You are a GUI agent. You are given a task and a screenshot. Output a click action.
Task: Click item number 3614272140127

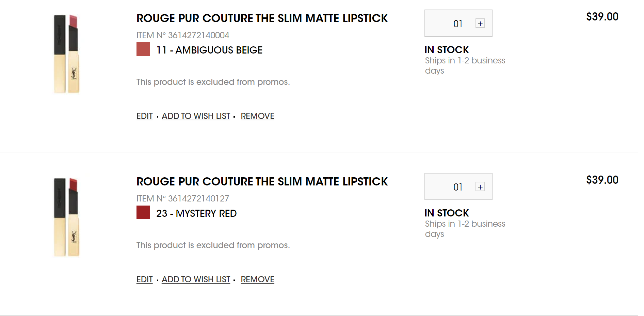coord(183,198)
